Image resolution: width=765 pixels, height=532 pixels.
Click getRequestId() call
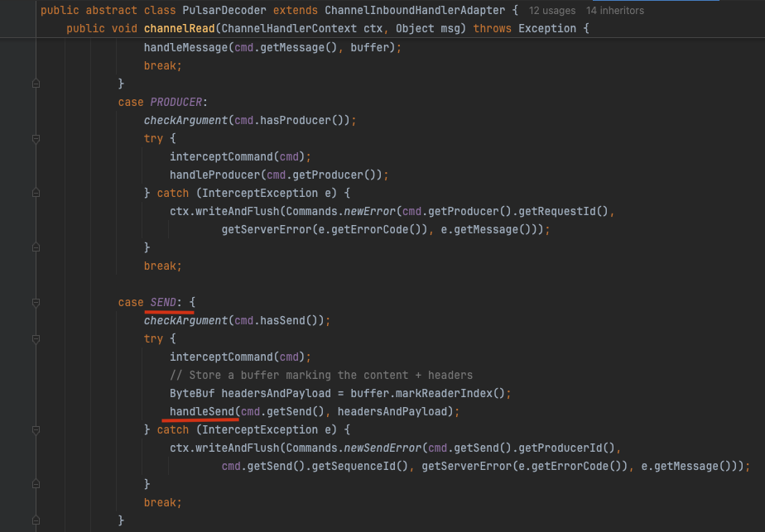click(x=563, y=212)
